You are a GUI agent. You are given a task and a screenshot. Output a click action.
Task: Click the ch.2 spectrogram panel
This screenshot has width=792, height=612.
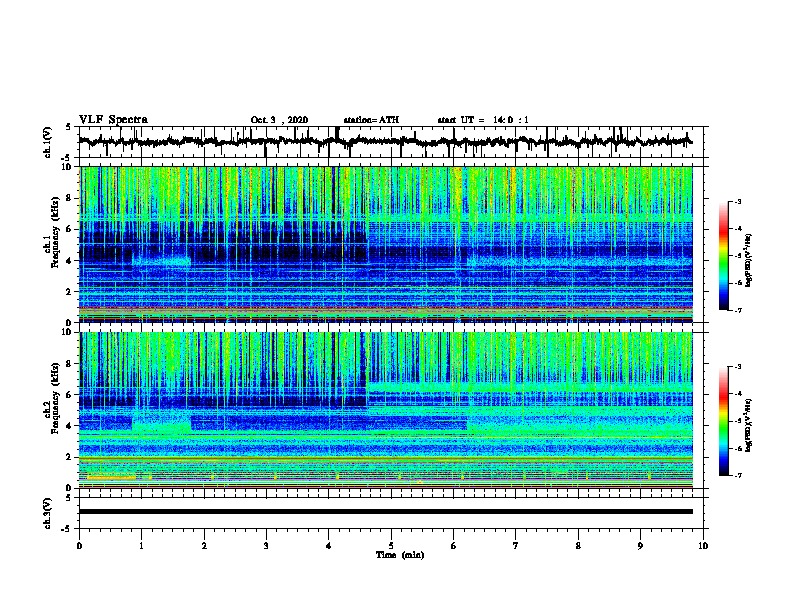[x=385, y=410]
